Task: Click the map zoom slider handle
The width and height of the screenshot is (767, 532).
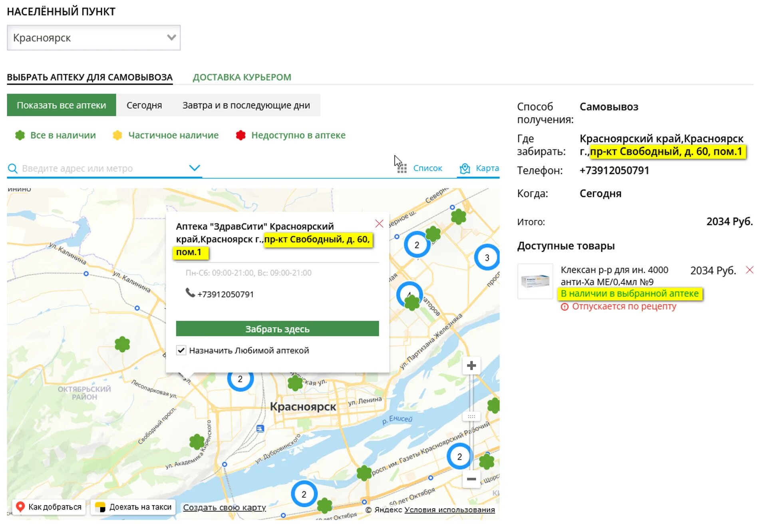Action: click(471, 416)
